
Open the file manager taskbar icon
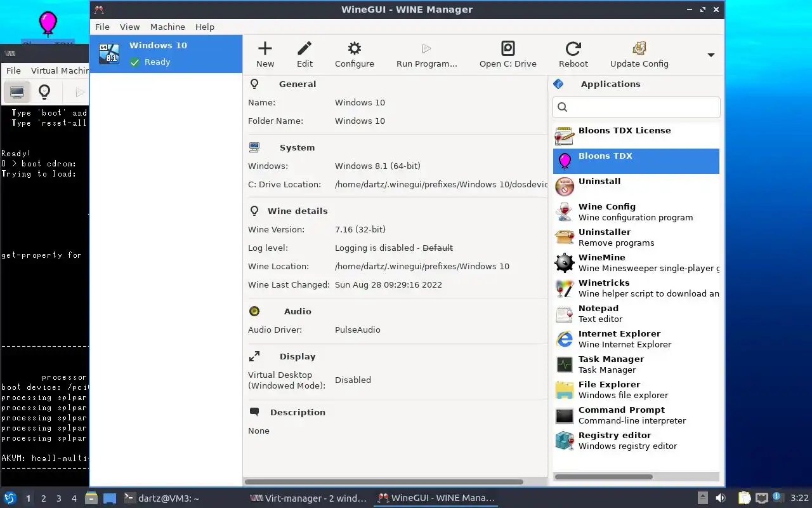coord(91,498)
